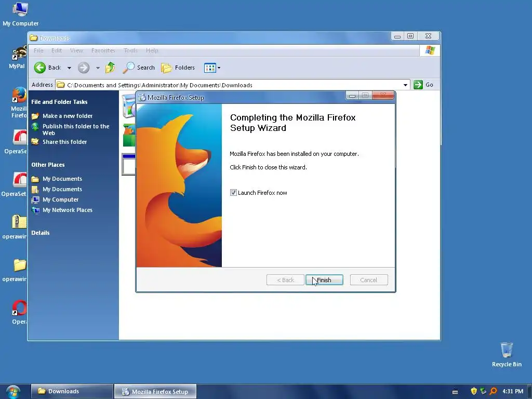Click the Forward arrow in Downloads toolbar
The image size is (532, 399).
pyautogui.click(x=84, y=68)
